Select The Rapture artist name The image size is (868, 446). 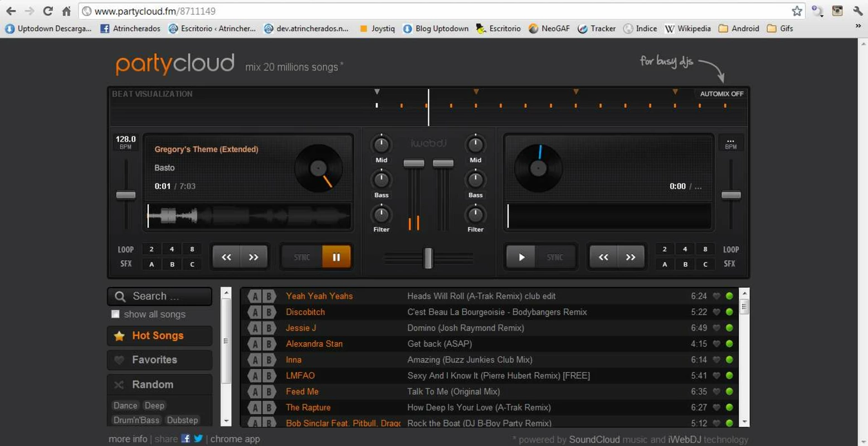coord(308,408)
